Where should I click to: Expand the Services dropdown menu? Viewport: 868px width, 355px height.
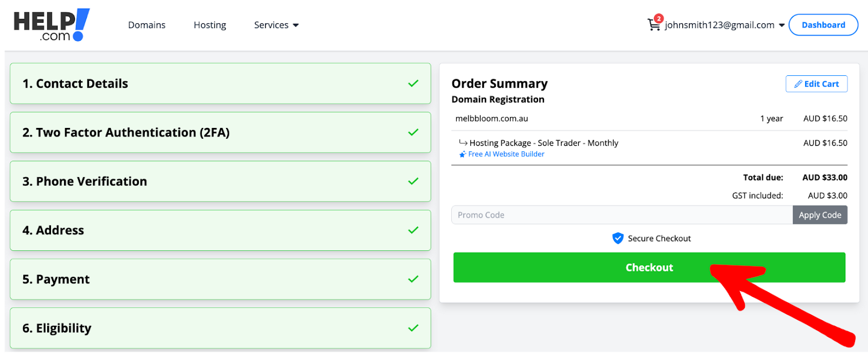[276, 25]
